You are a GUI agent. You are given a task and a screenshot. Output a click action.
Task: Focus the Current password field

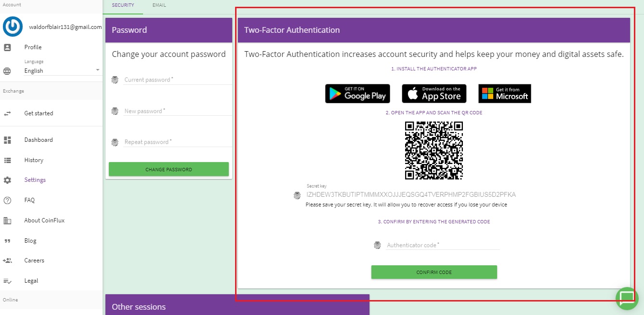click(x=178, y=80)
